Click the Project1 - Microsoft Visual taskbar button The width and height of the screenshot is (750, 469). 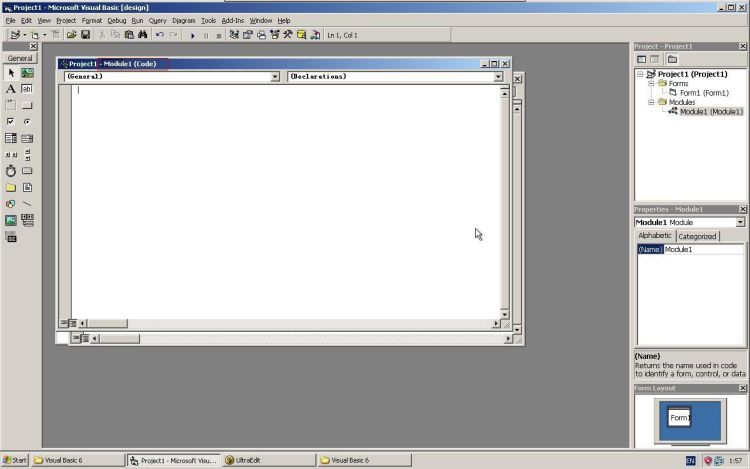[174, 460]
